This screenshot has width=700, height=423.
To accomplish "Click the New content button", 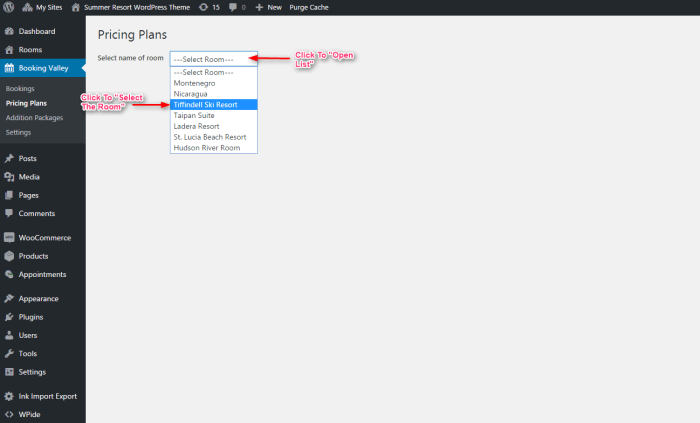I will [269, 7].
